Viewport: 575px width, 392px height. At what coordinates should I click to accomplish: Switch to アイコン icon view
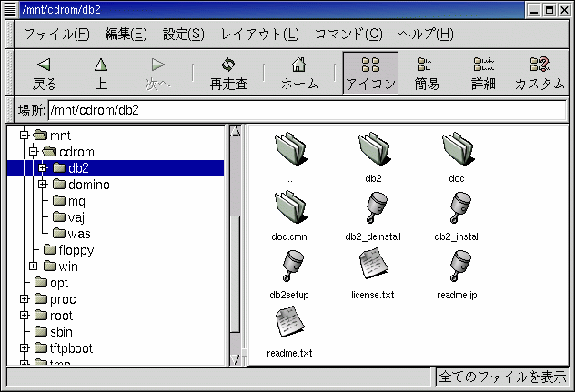pos(370,73)
